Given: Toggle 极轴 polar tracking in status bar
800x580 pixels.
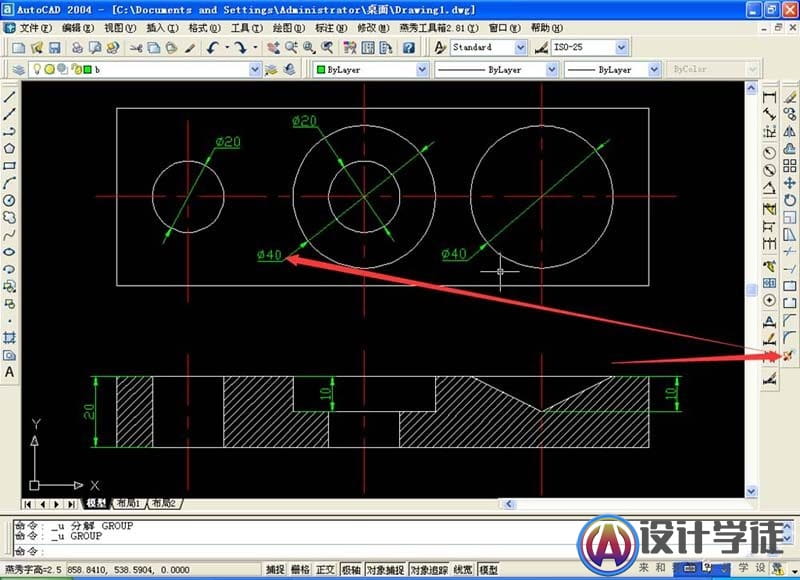Looking at the screenshot, I should click(x=351, y=569).
